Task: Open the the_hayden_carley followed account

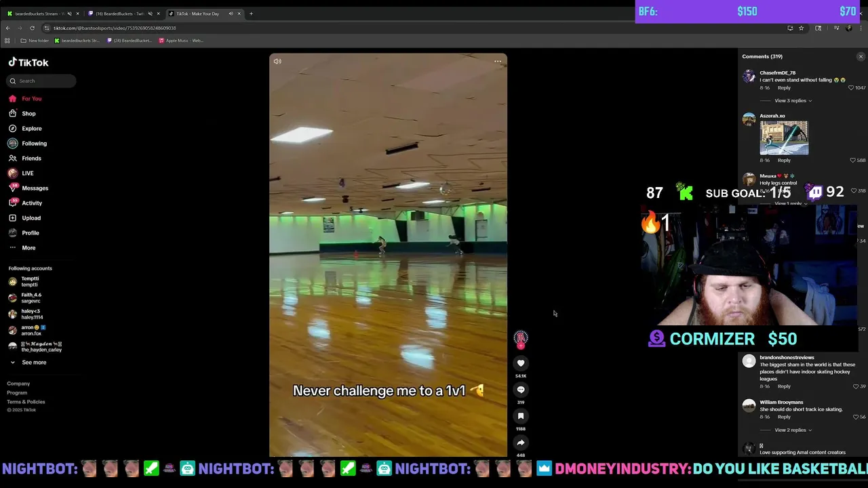Action: (x=35, y=346)
